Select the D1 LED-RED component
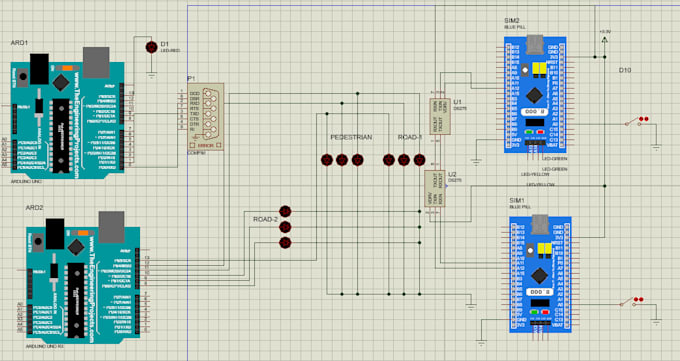 [151, 47]
